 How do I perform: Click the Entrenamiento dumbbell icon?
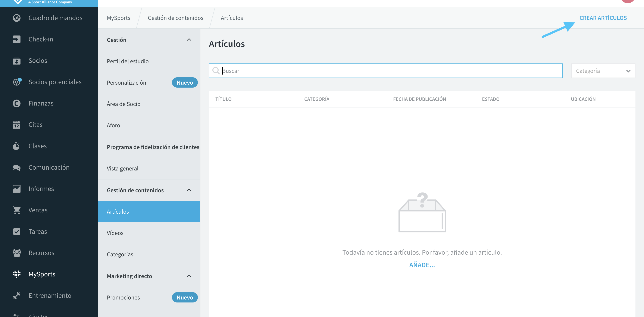16,295
